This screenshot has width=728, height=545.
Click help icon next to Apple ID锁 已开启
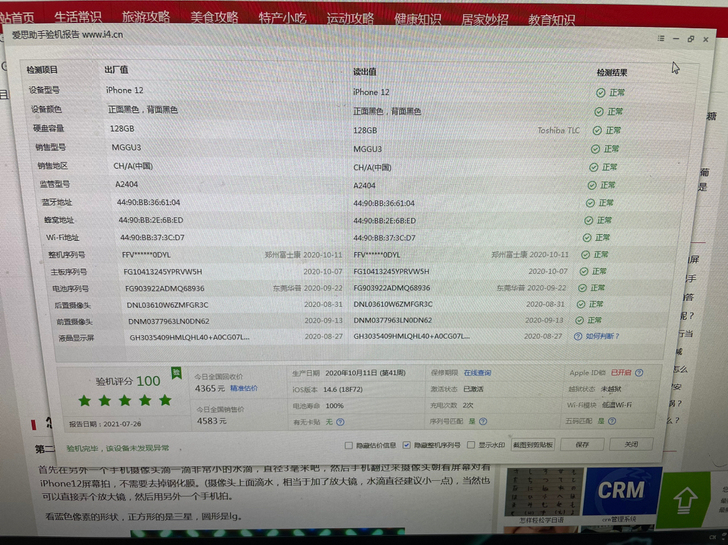639,373
